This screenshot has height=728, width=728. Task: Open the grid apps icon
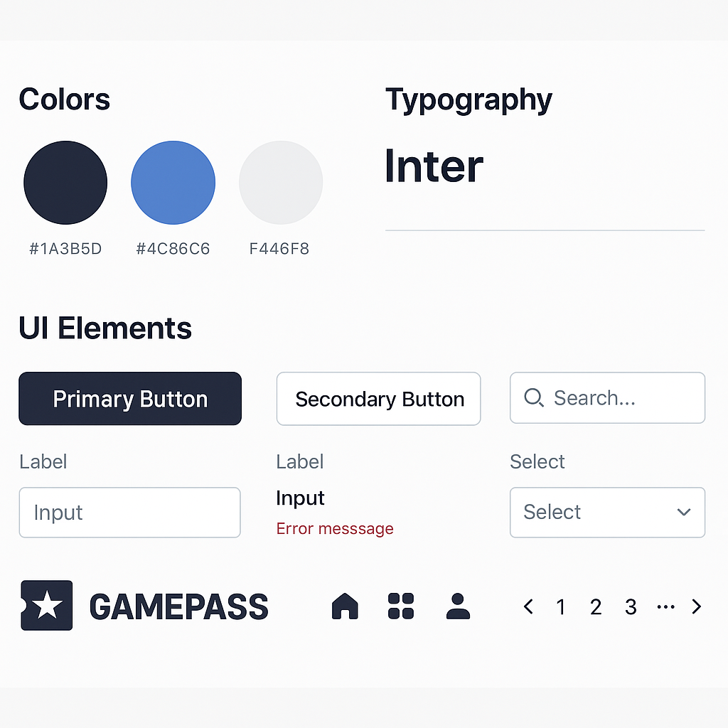tap(401, 606)
